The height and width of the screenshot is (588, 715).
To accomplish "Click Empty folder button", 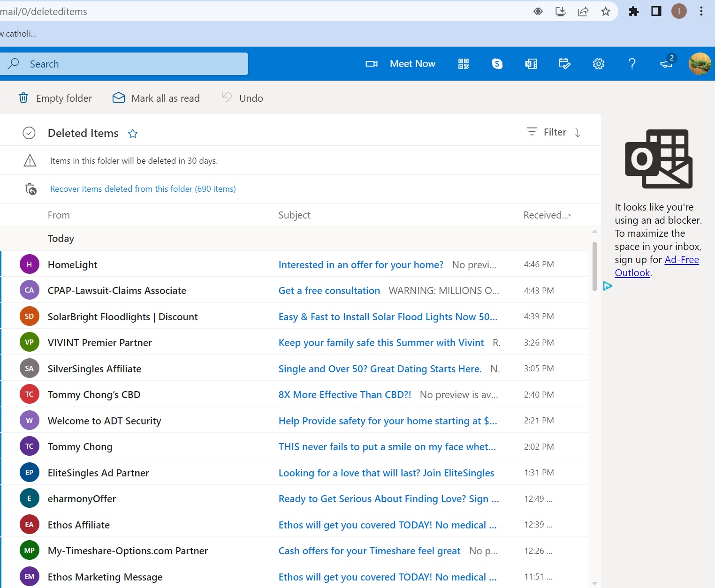I will [x=55, y=98].
